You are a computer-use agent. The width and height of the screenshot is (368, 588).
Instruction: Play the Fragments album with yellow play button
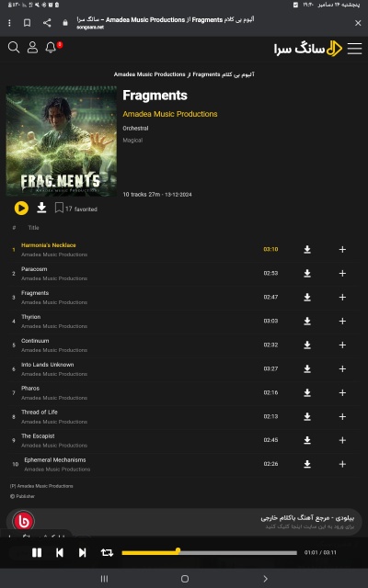point(21,209)
